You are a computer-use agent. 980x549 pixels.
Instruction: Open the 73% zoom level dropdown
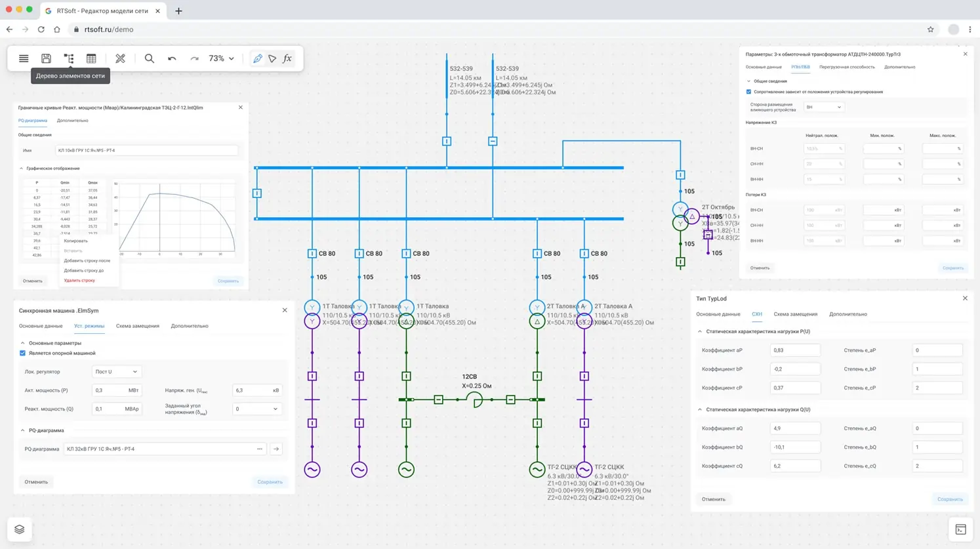221,58
